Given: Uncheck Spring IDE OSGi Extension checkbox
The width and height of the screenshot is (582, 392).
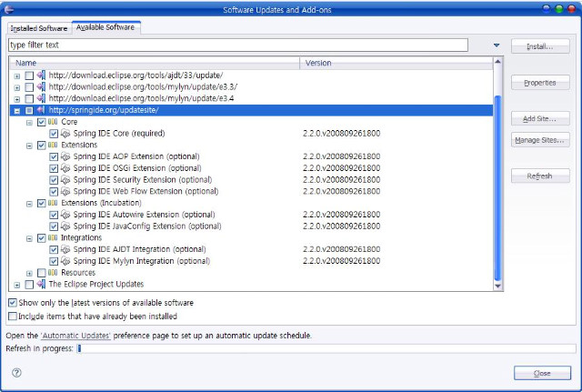Looking at the screenshot, I should click(x=54, y=168).
